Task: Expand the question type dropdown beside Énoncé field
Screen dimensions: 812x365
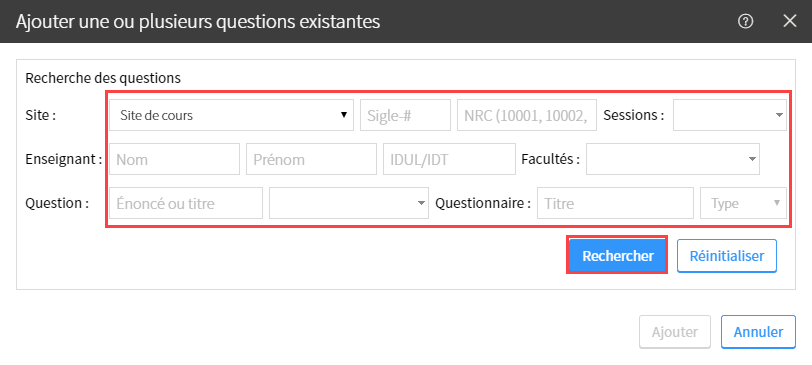Action: tap(349, 203)
